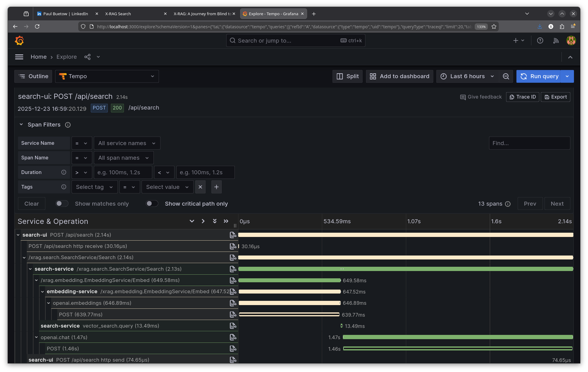
Task: Collapse the openai.embeddings span row
Action: (48, 303)
